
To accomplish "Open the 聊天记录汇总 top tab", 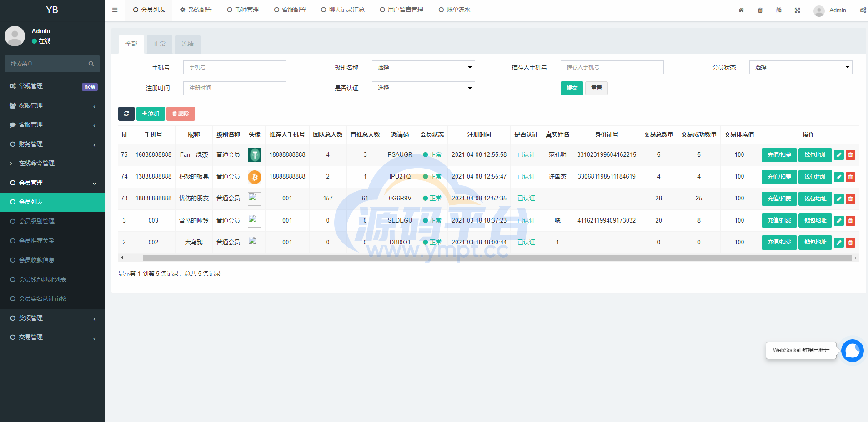I will pos(343,10).
